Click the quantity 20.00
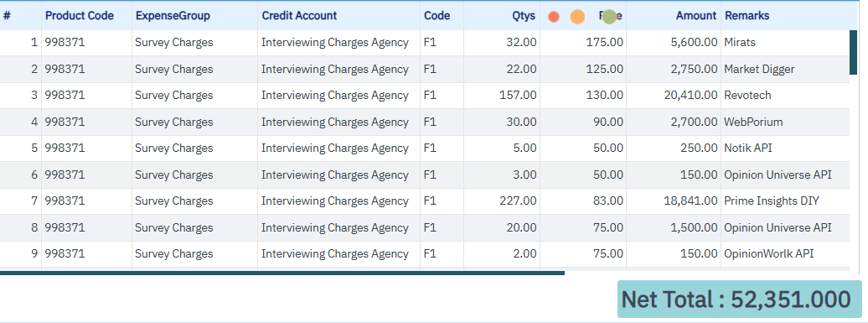The image size is (868, 323). click(x=521, y=227)
